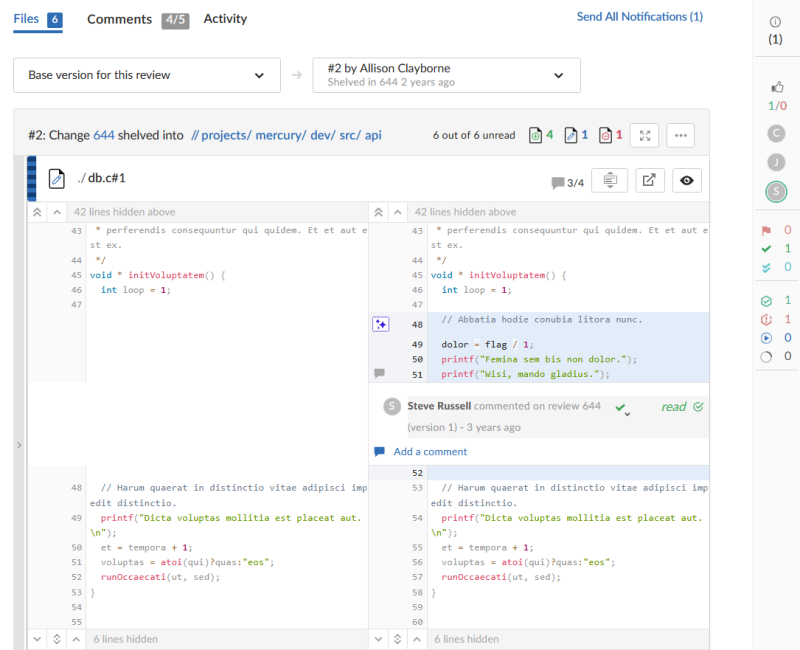Click Send All Notifications link
Viewport: 800px width, 650px height.
tap(639, 17)
